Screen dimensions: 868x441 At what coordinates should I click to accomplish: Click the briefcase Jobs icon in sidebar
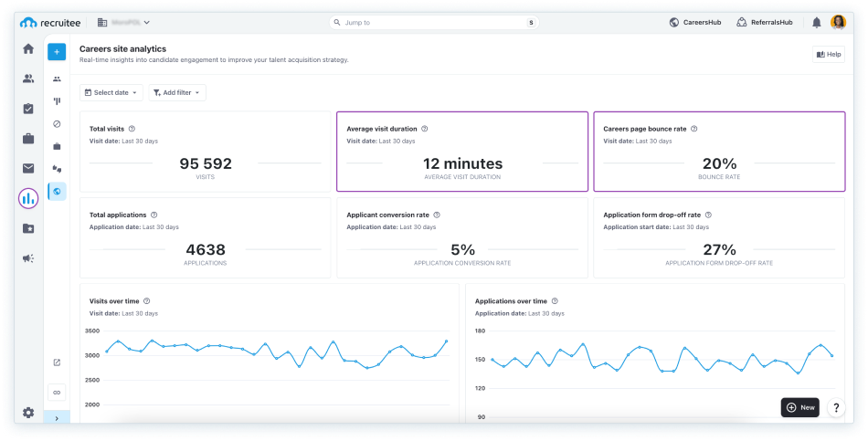pyautogui.click(x=28, y=139)
